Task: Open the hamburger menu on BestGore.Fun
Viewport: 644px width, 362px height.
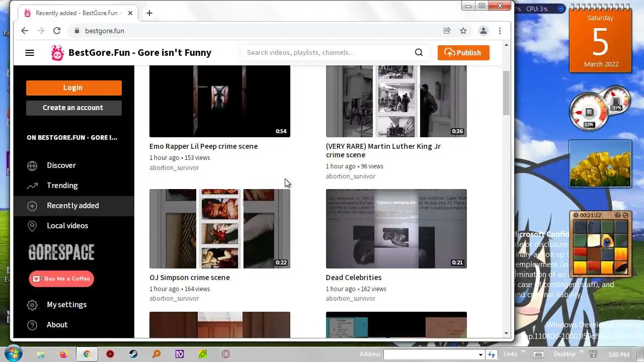Action: tap(30, 52)
